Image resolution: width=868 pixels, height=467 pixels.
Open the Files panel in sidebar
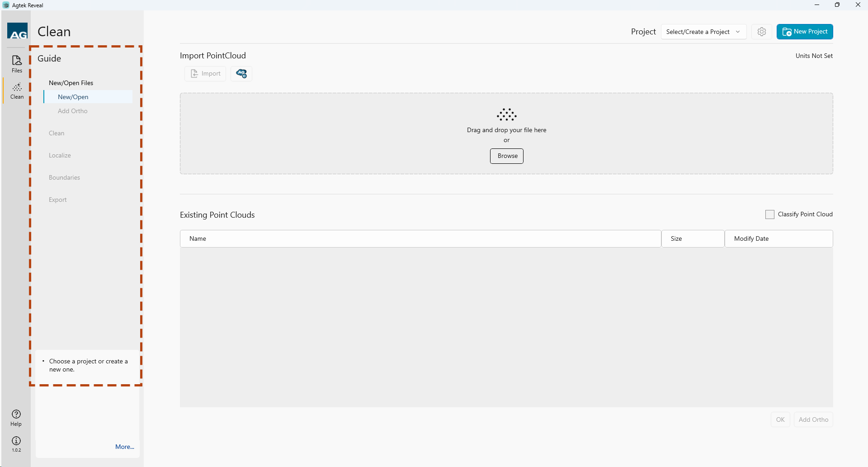pos(17,64)
